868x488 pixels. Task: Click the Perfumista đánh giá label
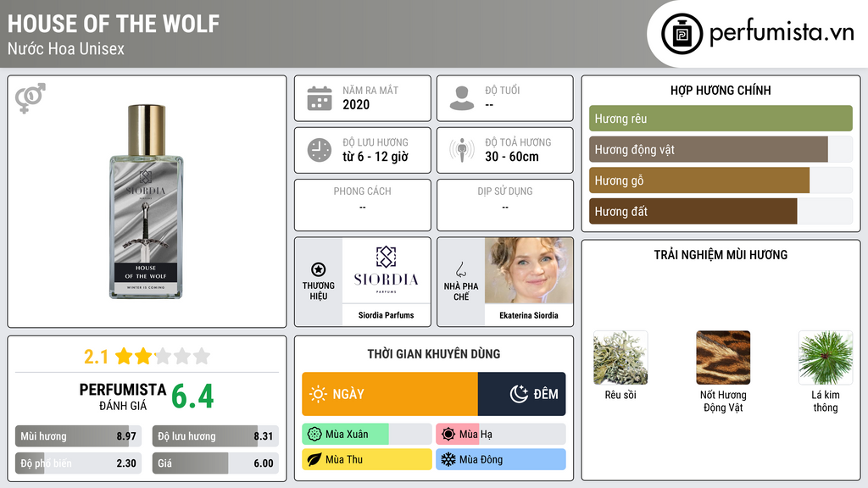pyautogui.click(x=123, y=397)
